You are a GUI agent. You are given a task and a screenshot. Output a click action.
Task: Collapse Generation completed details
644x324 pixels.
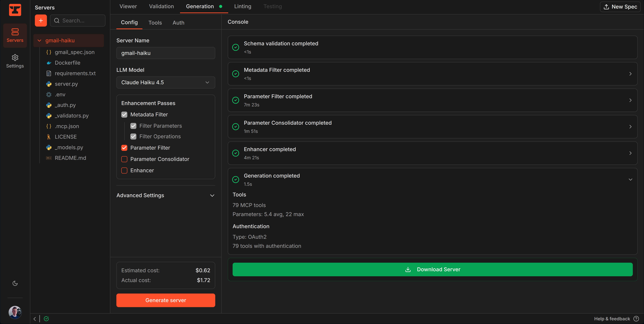pyautogui.click(x=630, y=180)
